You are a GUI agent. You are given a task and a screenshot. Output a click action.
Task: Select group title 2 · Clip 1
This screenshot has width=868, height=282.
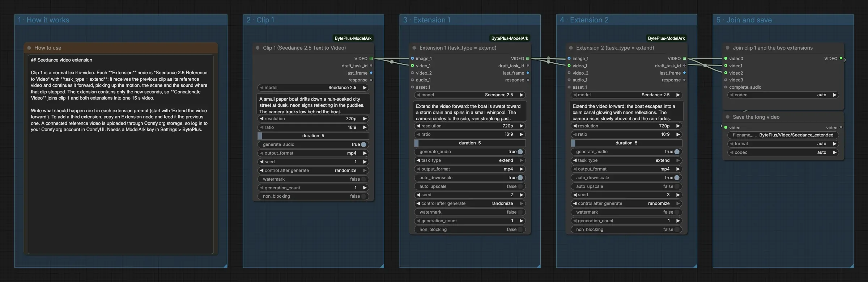pos(260,20)
